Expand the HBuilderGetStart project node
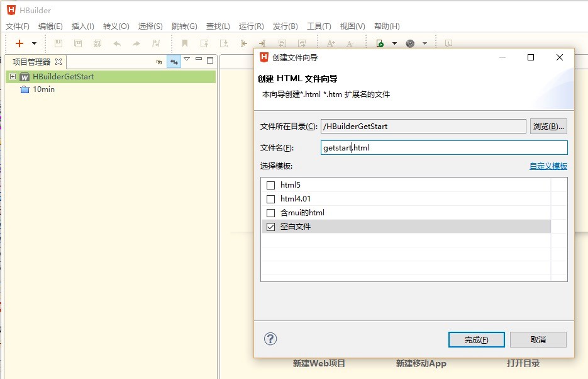The width and height of the screenshot is (588, 379). tap(13, 76)
